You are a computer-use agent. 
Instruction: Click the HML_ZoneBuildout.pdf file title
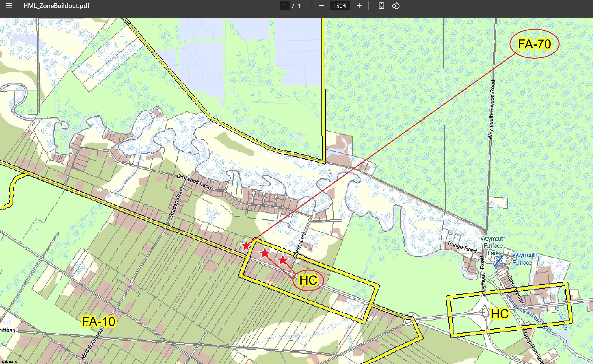[56, 6]
